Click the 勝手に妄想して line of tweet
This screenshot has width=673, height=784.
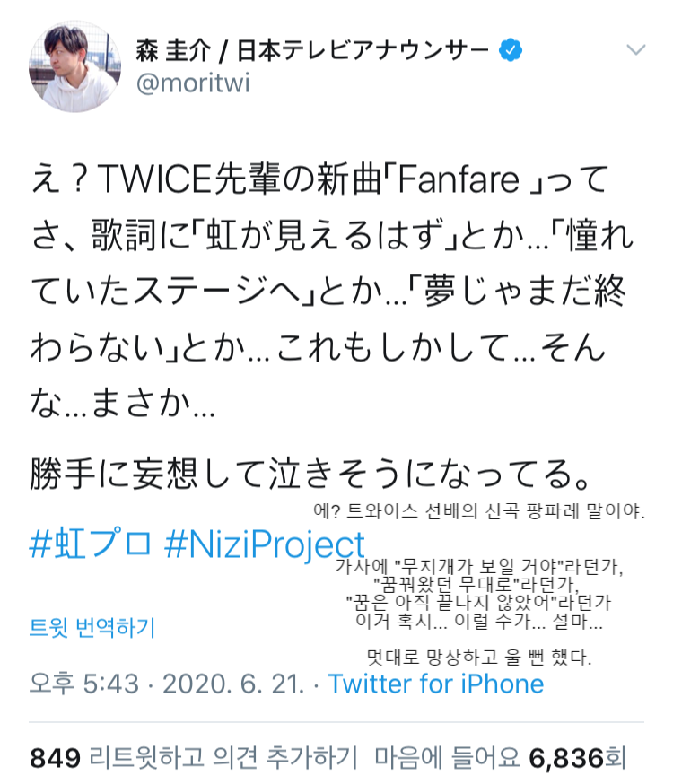(310, 473)
